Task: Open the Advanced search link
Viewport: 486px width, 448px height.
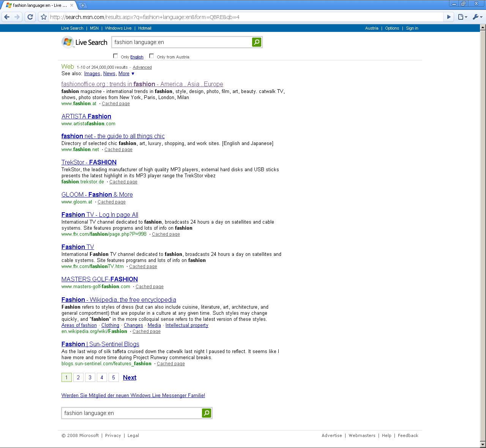Action: coord(142,67)
